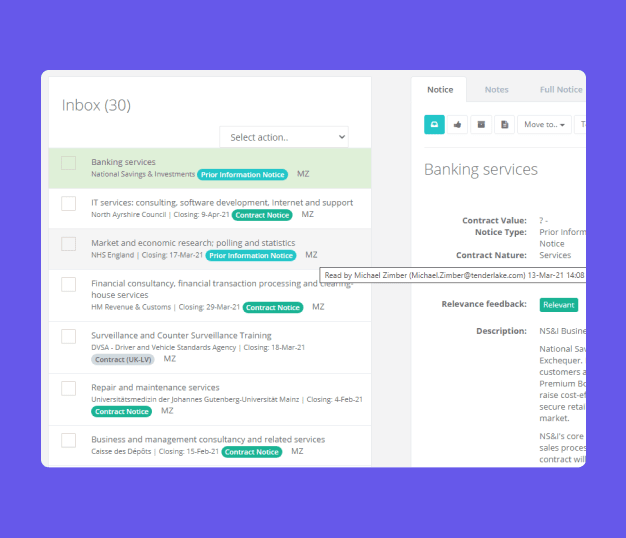This screenshot has height=538, width=626.
Task: Click the thumbs-up relevance icon
Action: point(458,125)
